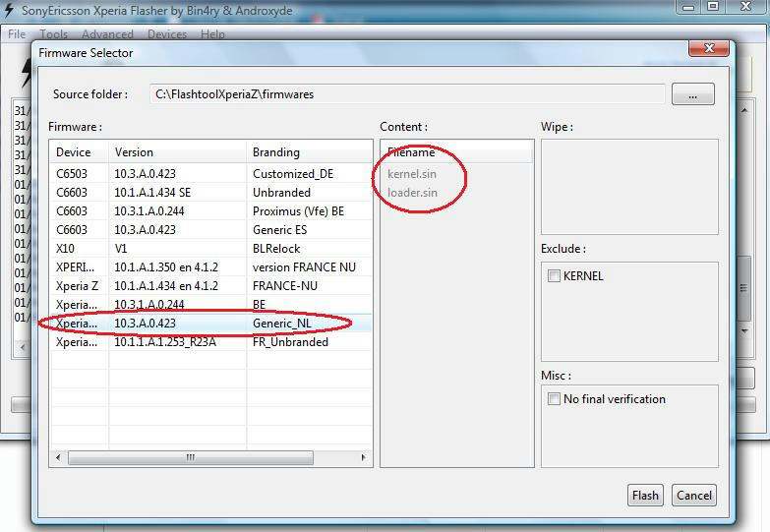Select the X10 BLRelock row
The image size is (770, 532).
point(211,249)
